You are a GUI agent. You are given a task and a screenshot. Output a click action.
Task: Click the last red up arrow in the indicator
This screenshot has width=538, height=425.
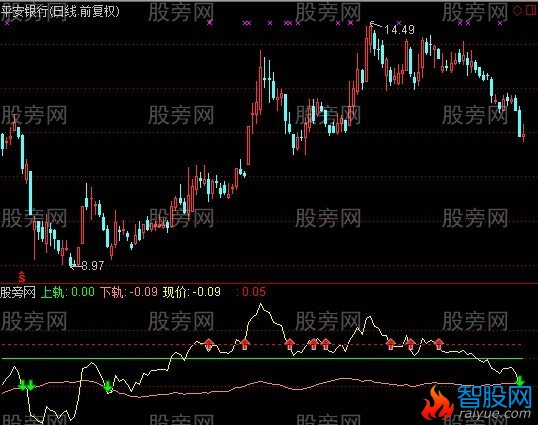tap(439, 344)
